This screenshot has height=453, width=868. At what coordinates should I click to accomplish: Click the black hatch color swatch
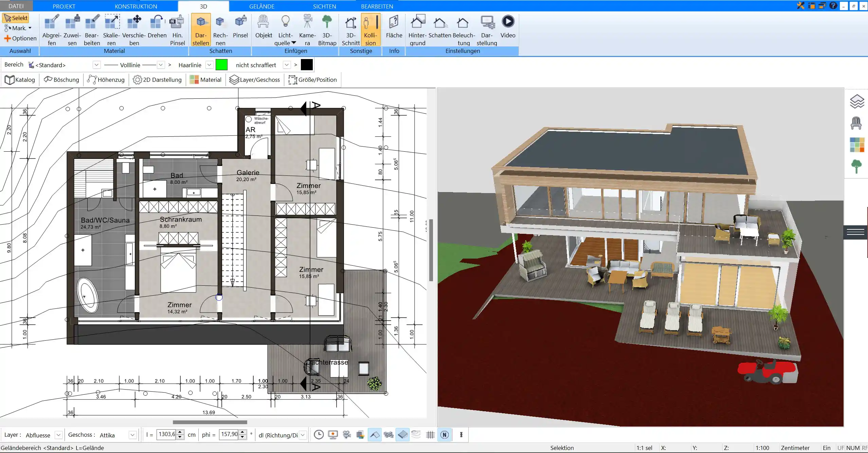click(307, 65)
